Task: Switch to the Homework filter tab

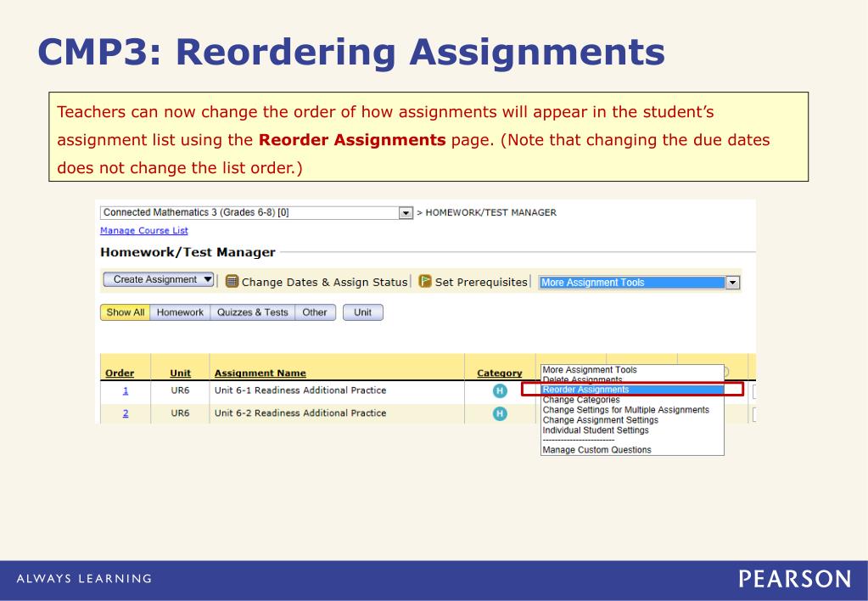Action: coord(180,312)
